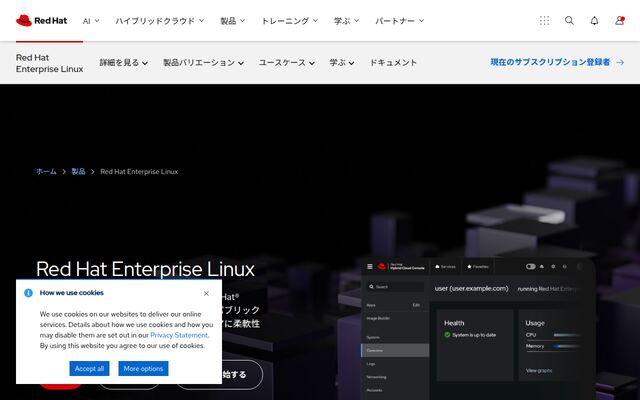Open the ドキュメント link
This screenshot has width=640, height=400.
[x=393, y=62]
